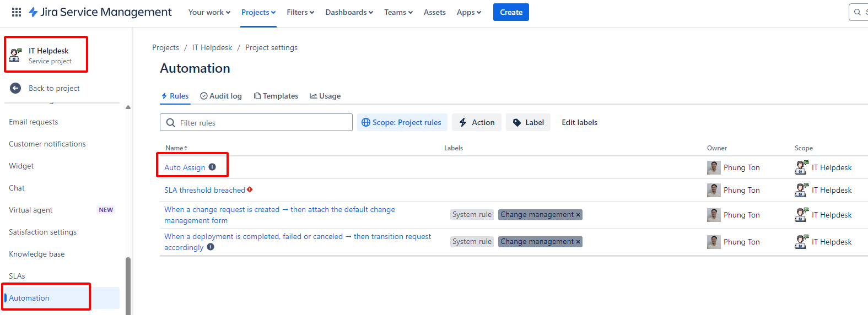Filter rules by Scope: Project rules
This screenshot has width=868, height=315.
tap(401, 122)
